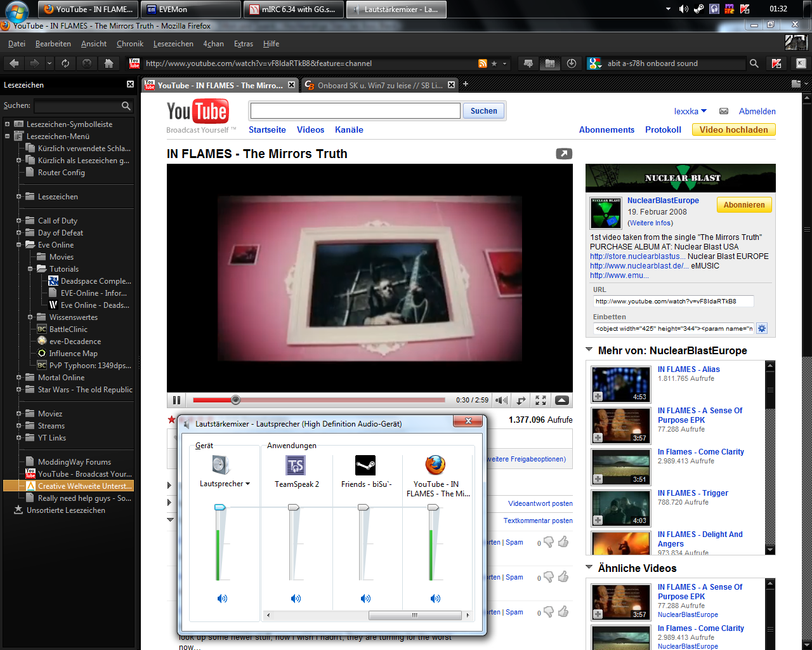Open IN FLAMES - Alias video thumbnail

(621, 384)
